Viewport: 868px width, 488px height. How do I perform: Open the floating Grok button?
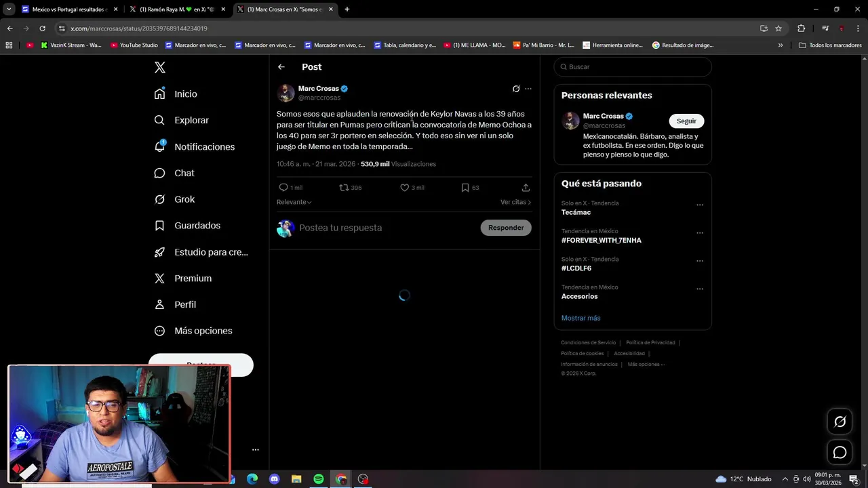[840, 422]
